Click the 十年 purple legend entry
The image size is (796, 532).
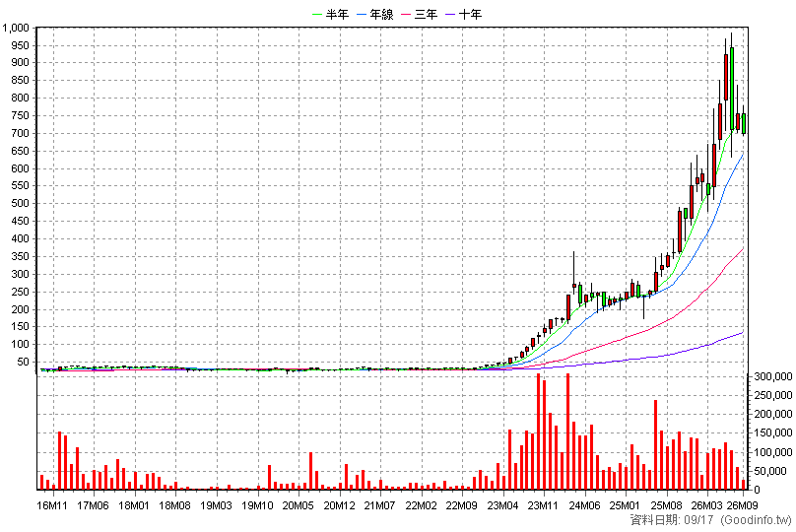[x=464, y=14]
